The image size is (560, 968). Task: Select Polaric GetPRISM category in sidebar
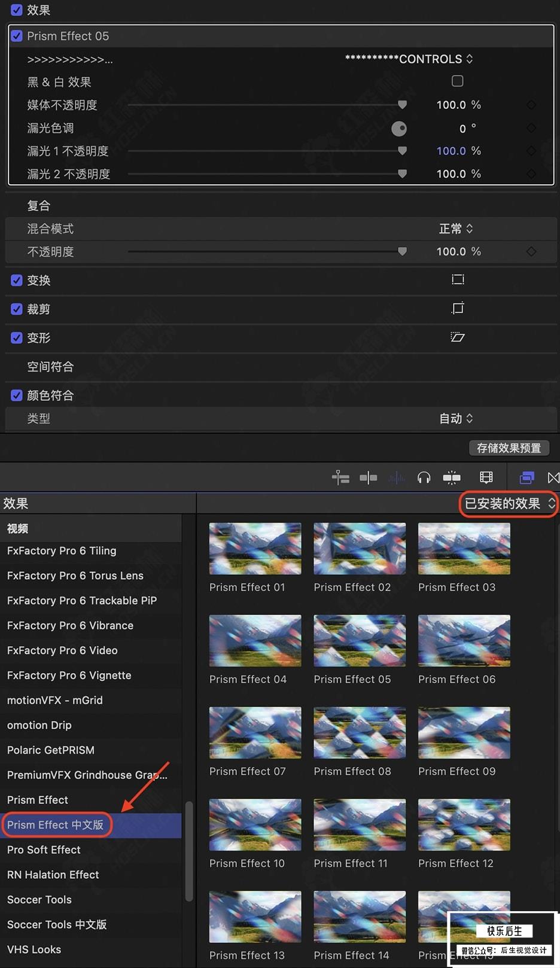pos(51,750)
